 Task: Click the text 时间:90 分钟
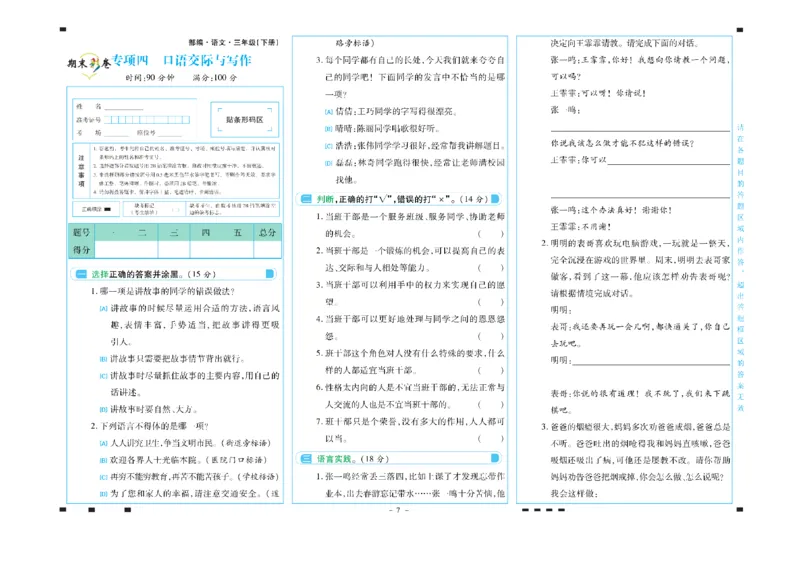pos(150,78)
